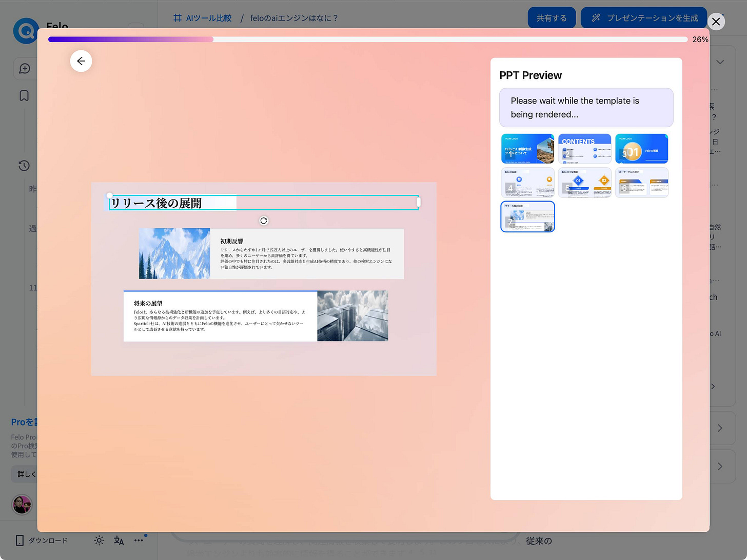The width and height of the screenshot is (747, 560).
Task: Click the 初期反響 paragraph body text
Action: click(x=306, y=258)
